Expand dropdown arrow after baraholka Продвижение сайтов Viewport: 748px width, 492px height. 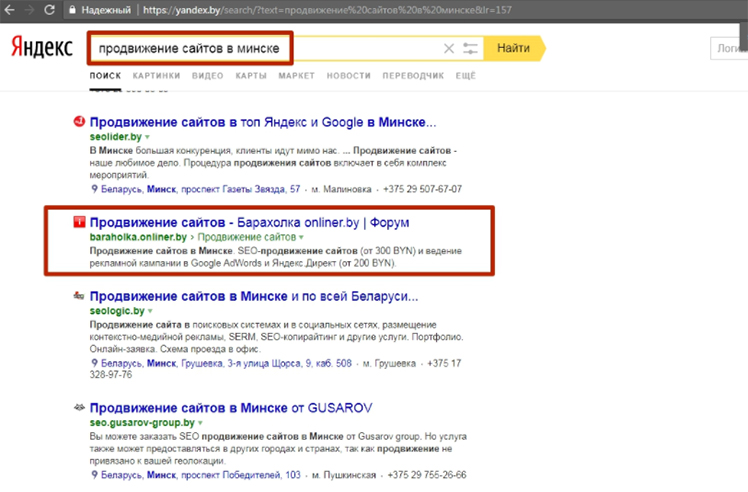click(x=301, y=237)
